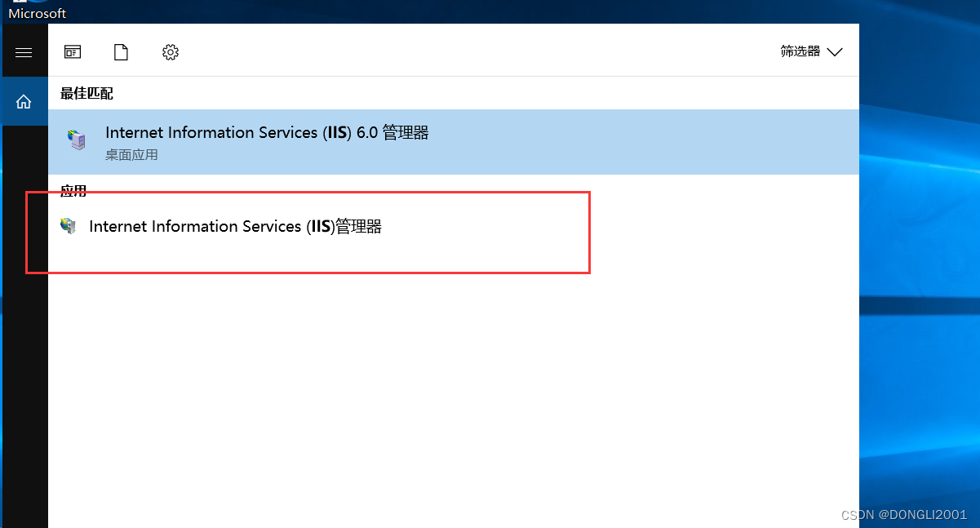Open the hamburger menu in search panel
The image size is (980, 528).
pyautogui.click(x=24, y=52)
